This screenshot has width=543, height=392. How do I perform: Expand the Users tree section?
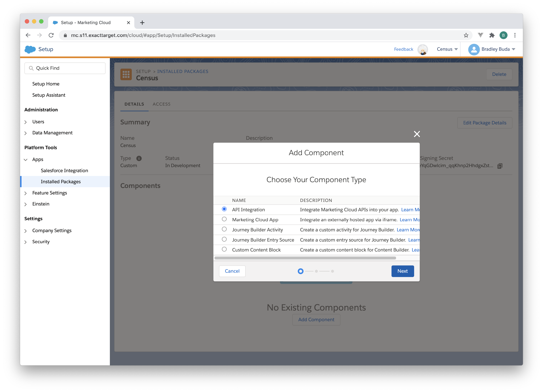click(26, 122)
